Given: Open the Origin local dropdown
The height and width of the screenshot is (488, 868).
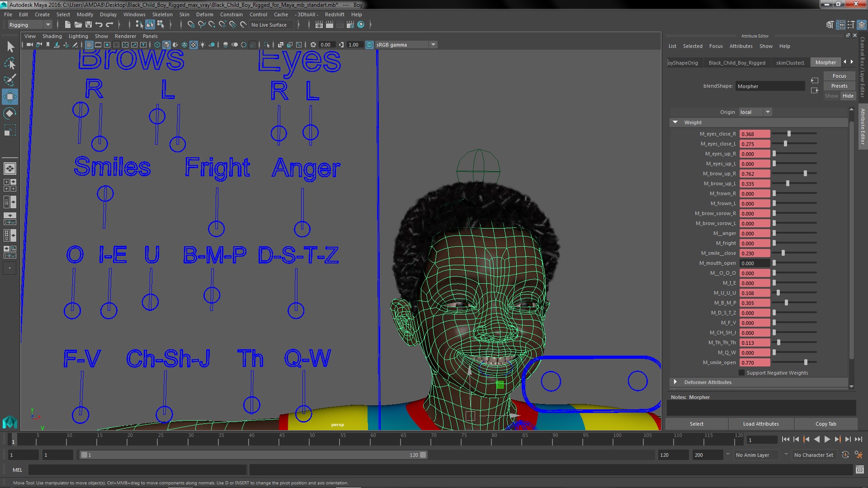Looking at the screenshot, I should tap(755, 112).
